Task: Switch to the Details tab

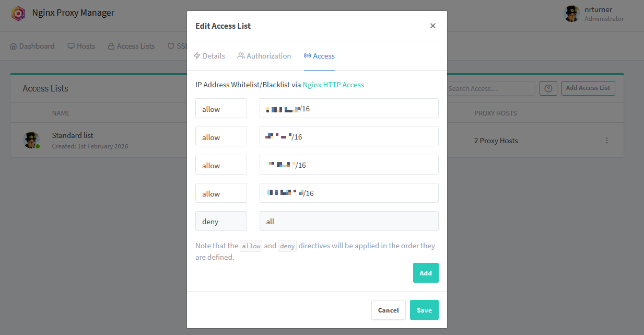Action: 209,55
